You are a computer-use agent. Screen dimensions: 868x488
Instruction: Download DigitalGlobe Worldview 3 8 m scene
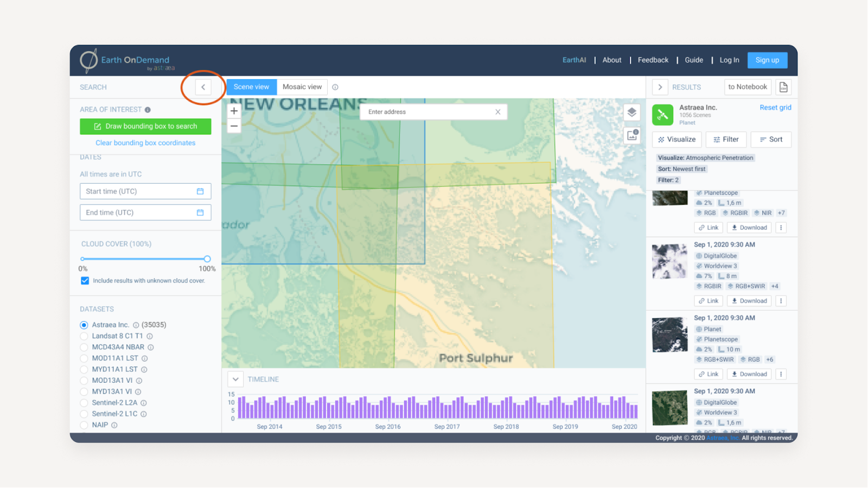coord(749,301)
